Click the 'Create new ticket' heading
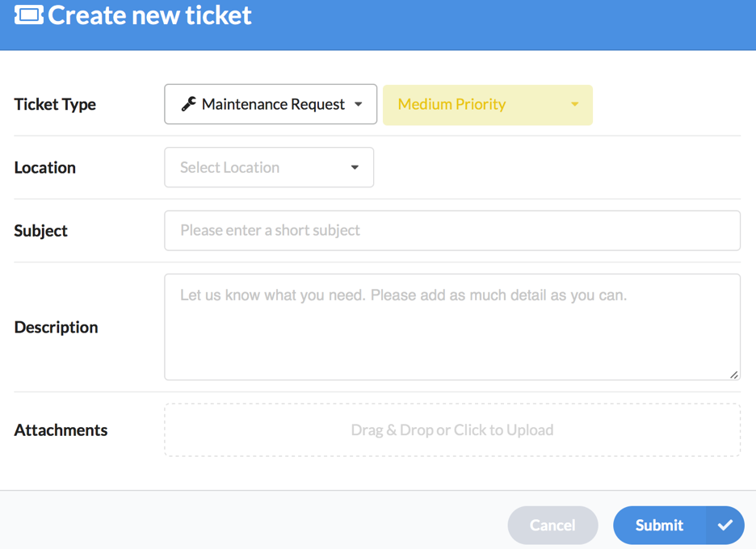Image resolution: width=756 pixels, height=549 pixels. [x=149, y=15]
